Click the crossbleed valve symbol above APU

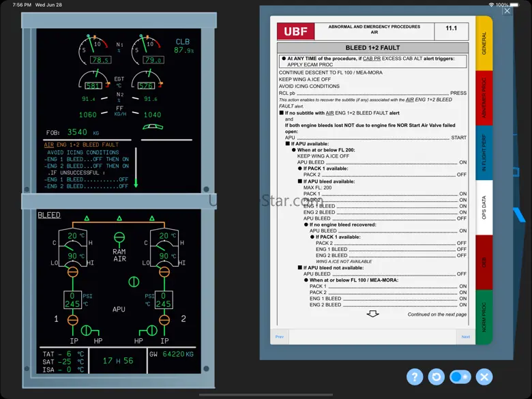[134, 281]
